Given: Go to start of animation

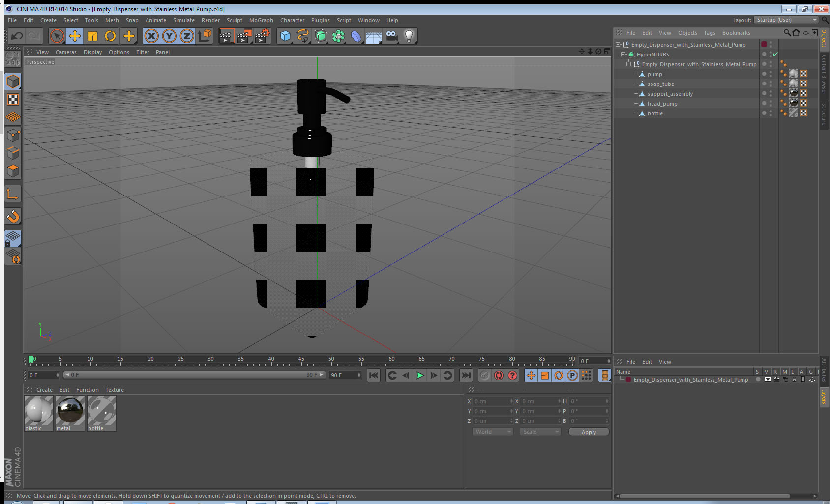Looking at the screenshot, I should (374, 375).
